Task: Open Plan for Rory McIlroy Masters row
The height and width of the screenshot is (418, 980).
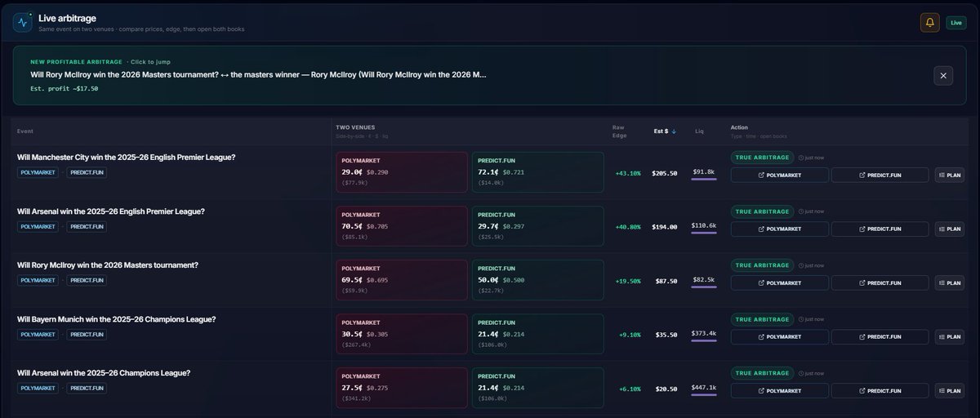Action: click(x=950, y=282)
